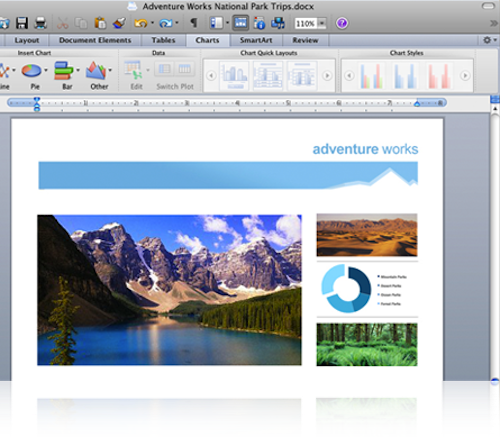The width and height of the screenshot is (500, 437).
Task: Open the Other chart dropdown arrow
Action: (x=110, y=70)
